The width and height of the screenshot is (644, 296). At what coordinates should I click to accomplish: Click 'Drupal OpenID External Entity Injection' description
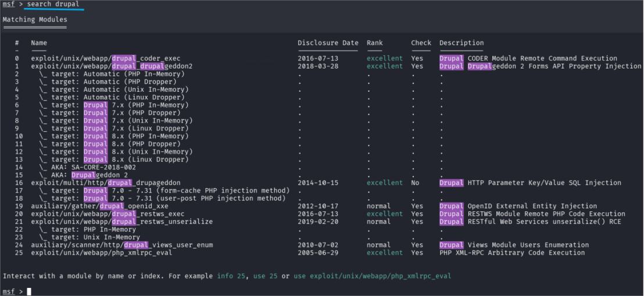point(518,206)
